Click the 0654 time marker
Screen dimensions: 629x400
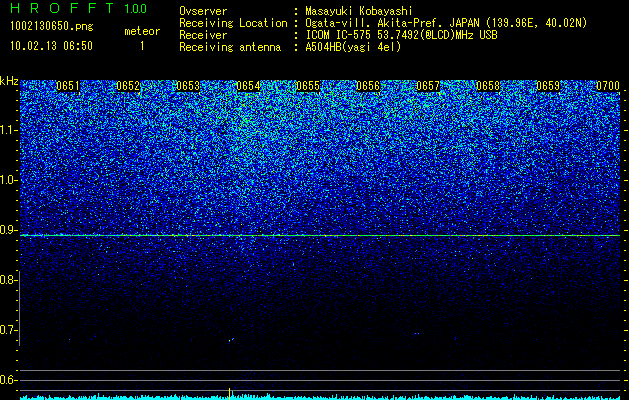point(248,86)
